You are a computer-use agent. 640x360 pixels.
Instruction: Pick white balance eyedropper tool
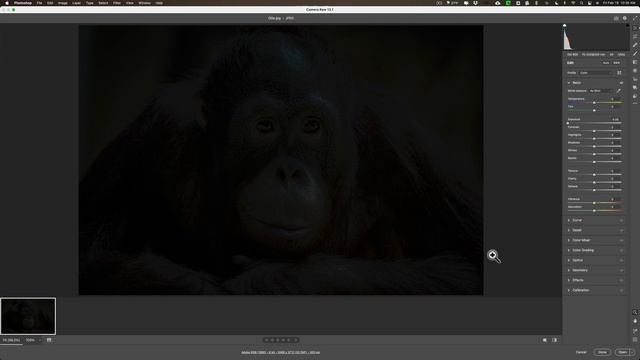click(618, 91)
